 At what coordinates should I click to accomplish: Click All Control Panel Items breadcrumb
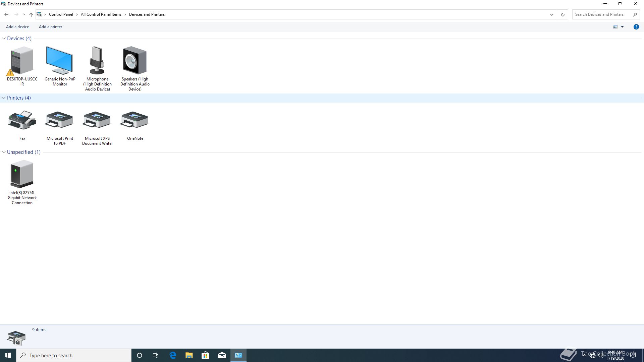tap(101, 14)
